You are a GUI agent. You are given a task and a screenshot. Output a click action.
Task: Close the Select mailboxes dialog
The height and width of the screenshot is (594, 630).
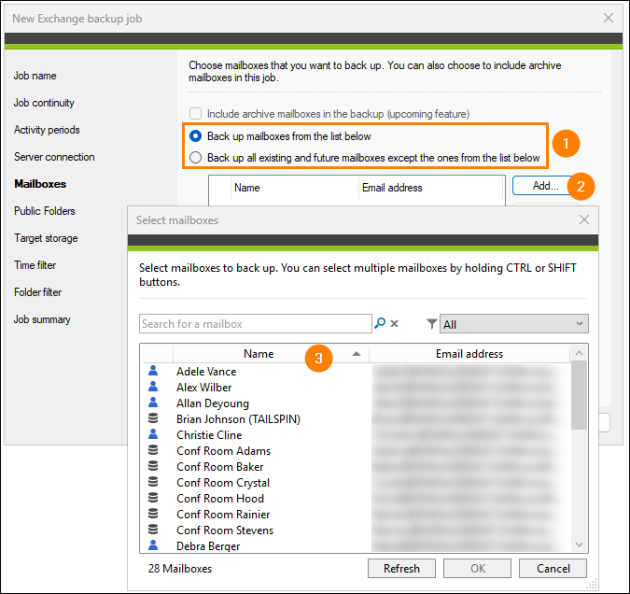point(584,219)
